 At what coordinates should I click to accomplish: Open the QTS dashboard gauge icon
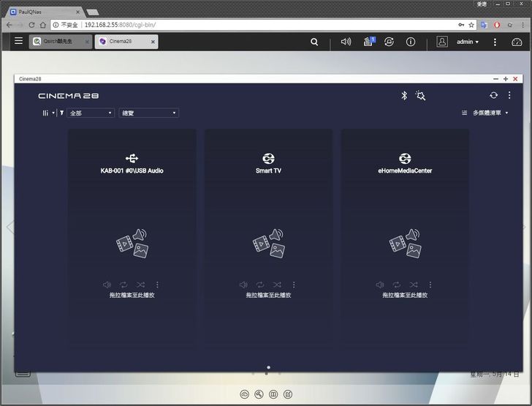point(517,42)
